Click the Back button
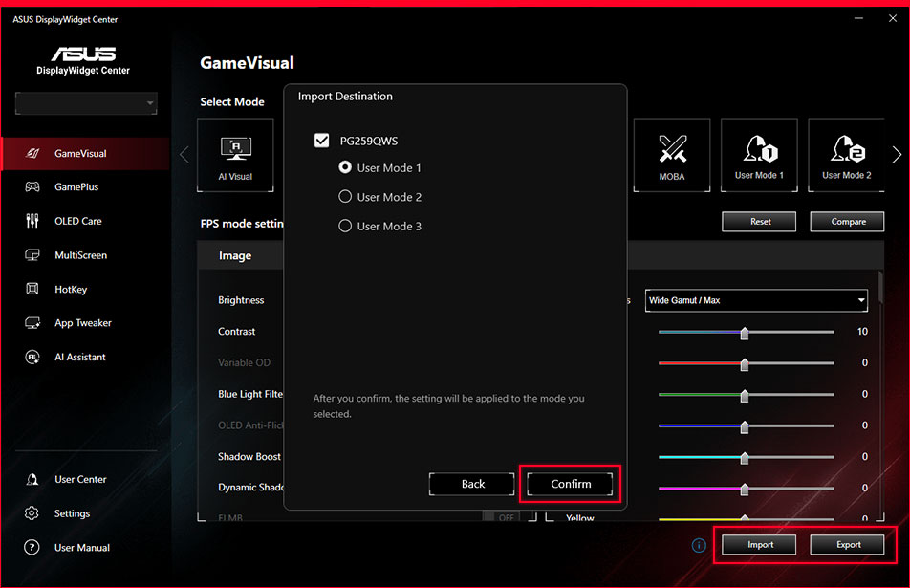 pyautogui.click(x=472, y=484)
